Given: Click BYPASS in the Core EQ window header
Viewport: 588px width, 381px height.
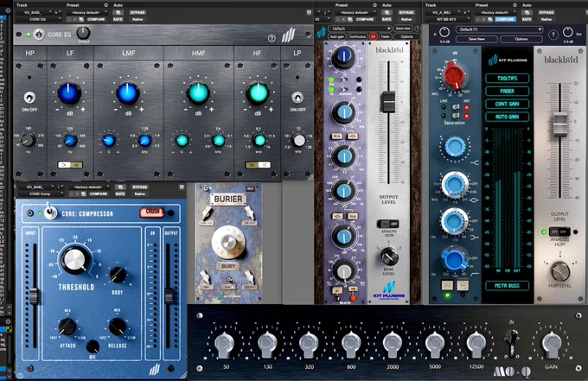Looking at the screenshot, I should coord(137,12).
